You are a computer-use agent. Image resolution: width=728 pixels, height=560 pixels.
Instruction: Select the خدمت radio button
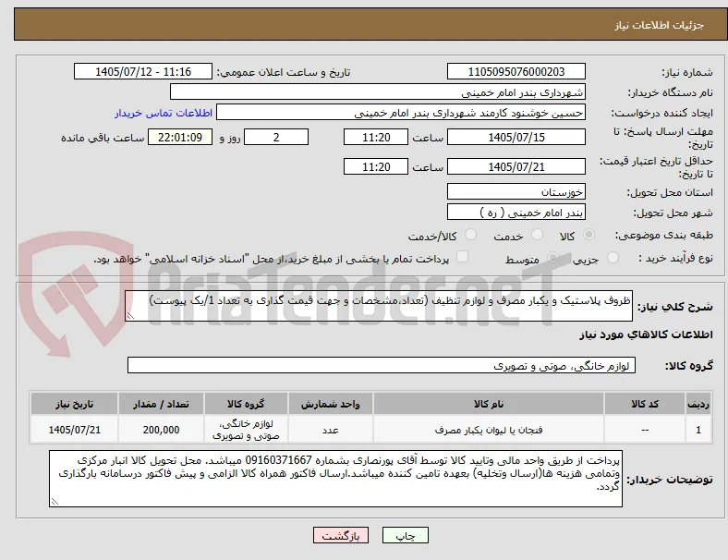pos(537,235)
